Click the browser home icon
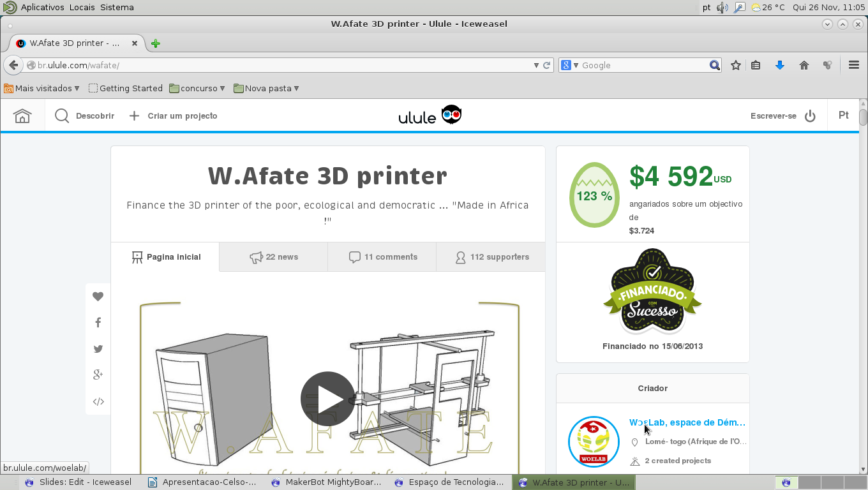868x490 pixels. (x=804, y=65)
